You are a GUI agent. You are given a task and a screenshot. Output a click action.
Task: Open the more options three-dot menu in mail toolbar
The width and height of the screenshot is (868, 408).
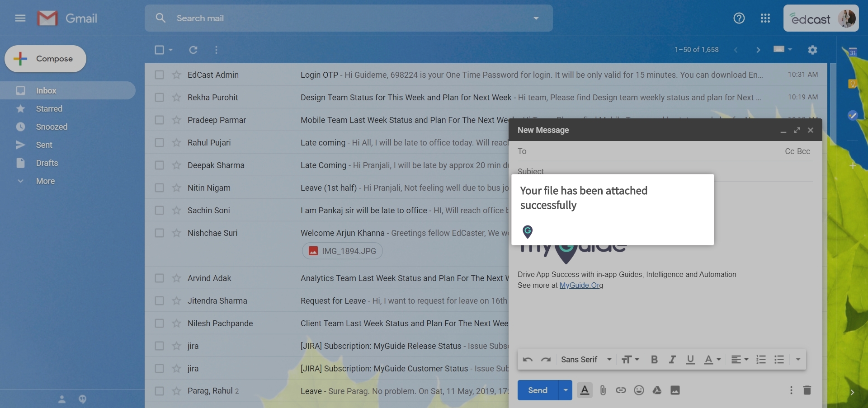click(216, 50)
